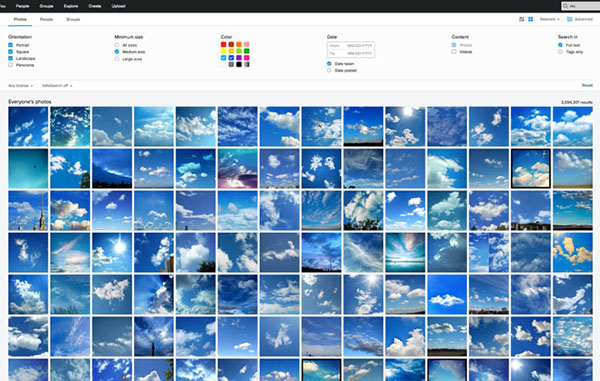Select the All sizes radio button
This screenshot has height=381, width=600.
[117, 45]
